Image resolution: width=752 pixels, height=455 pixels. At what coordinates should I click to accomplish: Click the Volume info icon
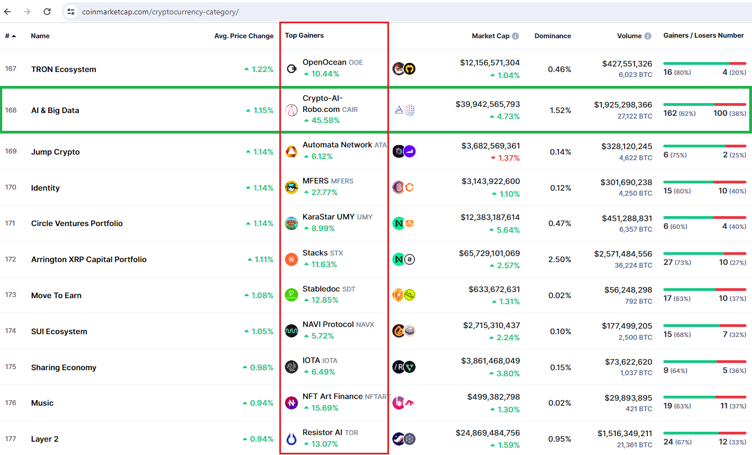coord(648,36)
